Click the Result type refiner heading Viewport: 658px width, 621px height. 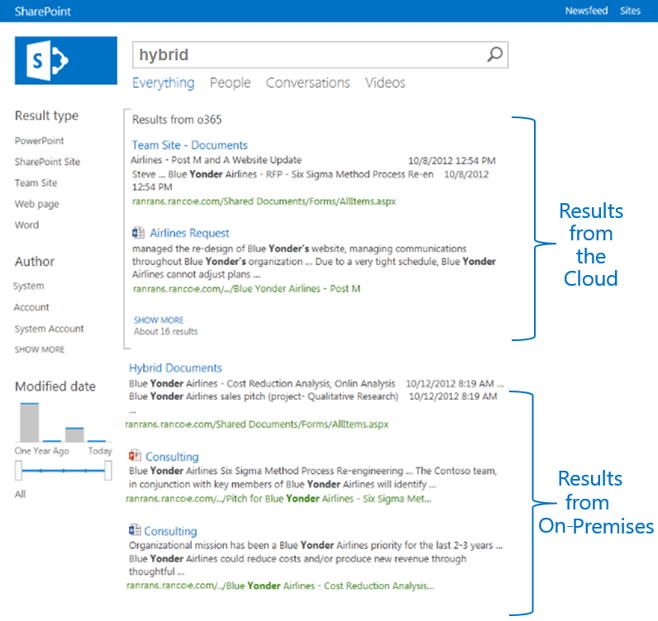click(x=47, y=116)
